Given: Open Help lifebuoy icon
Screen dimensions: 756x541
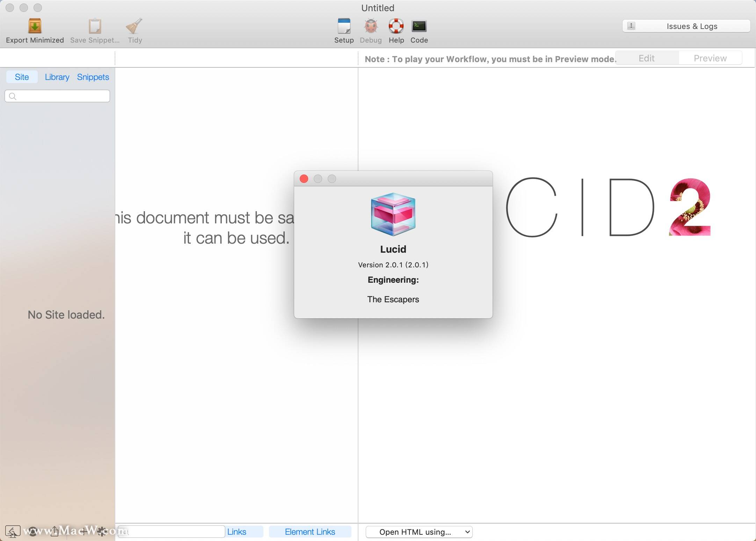Looking at the screenshot, I should click(x=396, y=26).
